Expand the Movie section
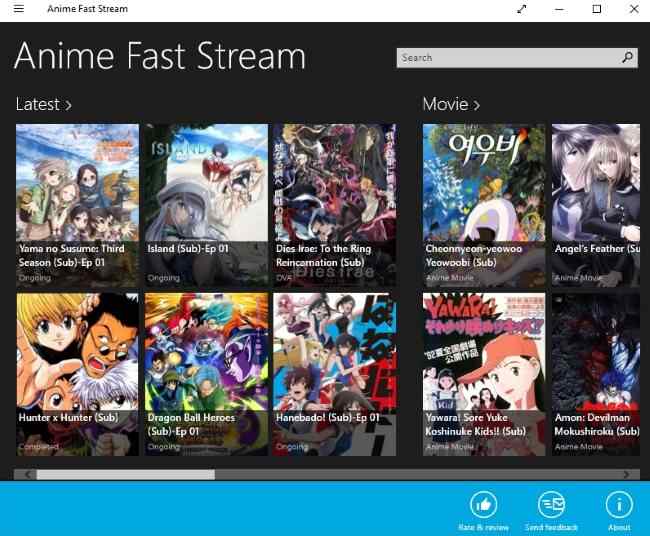The width and height of the screenshot is (650, 536). click(451, 104)
